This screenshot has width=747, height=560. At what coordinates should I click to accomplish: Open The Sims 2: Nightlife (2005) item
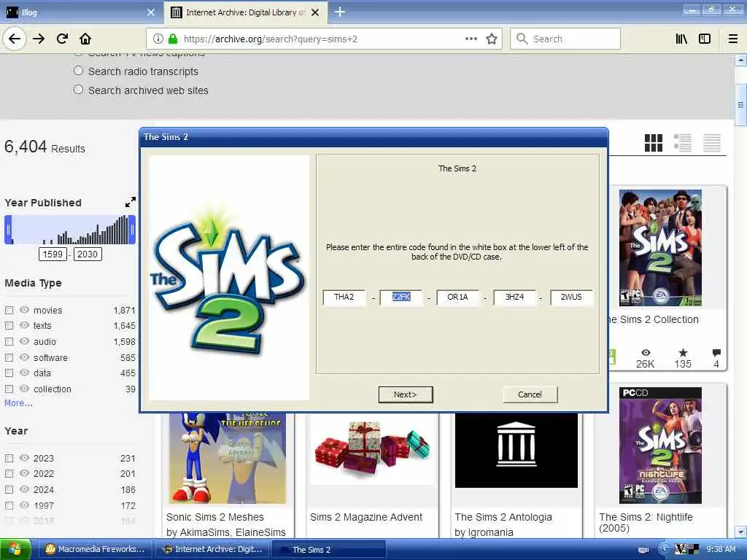646,522
